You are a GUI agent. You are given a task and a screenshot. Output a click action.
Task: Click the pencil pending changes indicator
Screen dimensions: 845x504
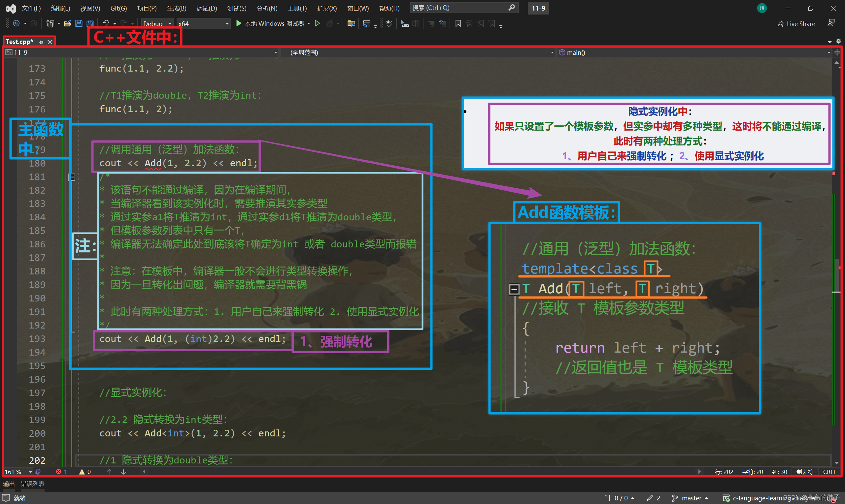(653, 498)
